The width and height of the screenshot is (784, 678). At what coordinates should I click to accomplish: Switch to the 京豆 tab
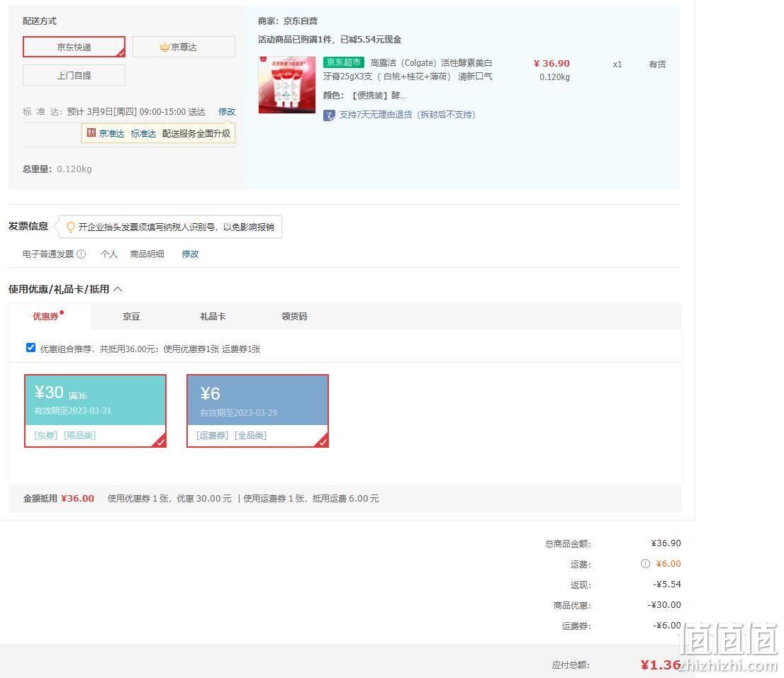(132, 316)
